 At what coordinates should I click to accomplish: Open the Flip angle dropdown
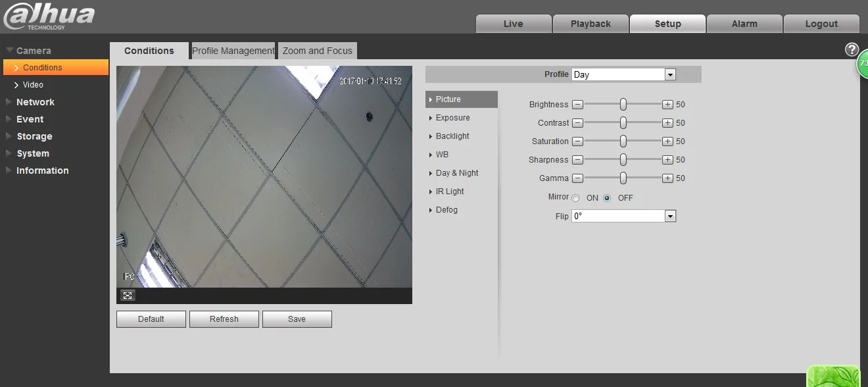(623, 216)
